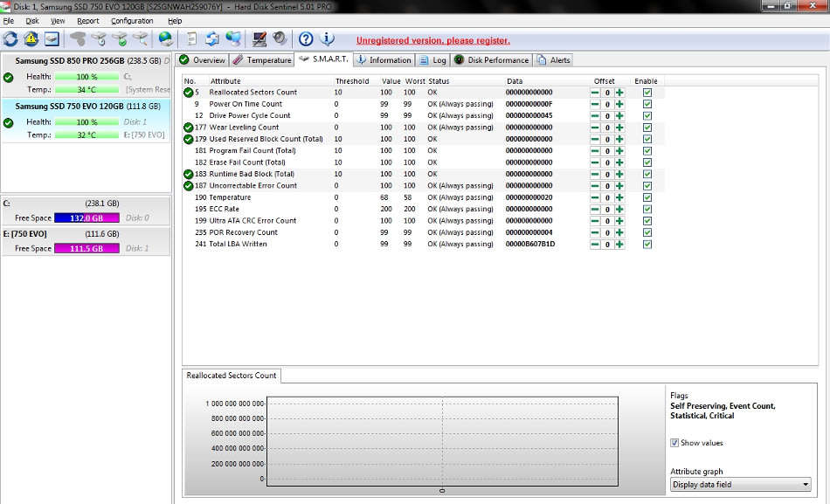The width and height of the screenshot is (830, 504).
Task: Click the C: free space bar
Action: 86,217
